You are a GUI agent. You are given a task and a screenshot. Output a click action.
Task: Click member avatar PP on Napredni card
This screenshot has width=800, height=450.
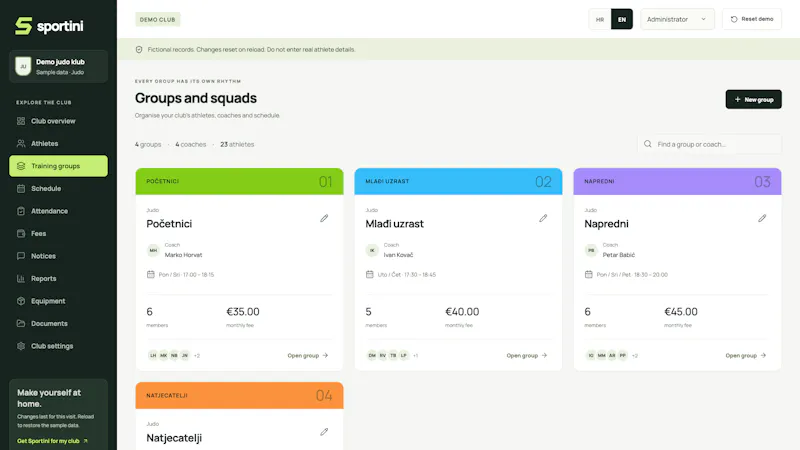[x=622, y=356]
